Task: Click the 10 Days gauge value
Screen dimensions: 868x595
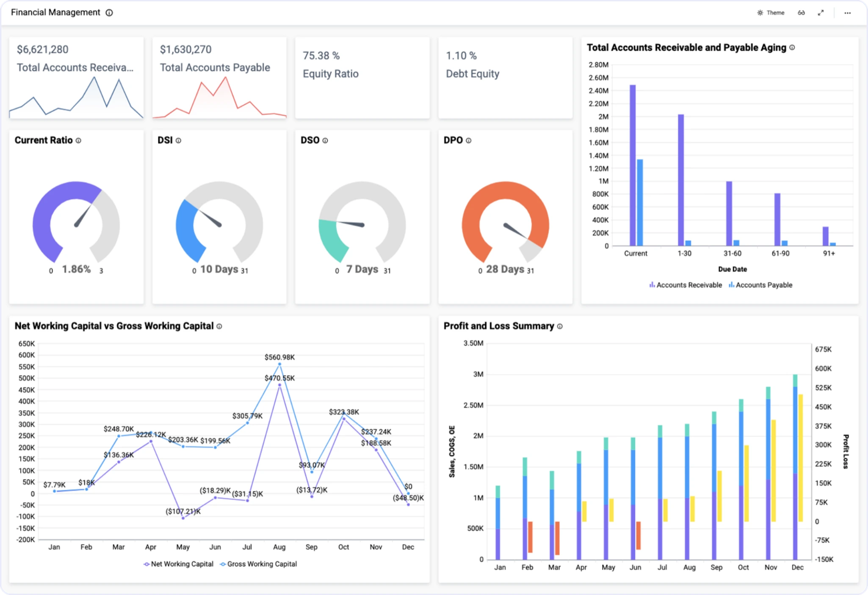Action: coord(219,269)
